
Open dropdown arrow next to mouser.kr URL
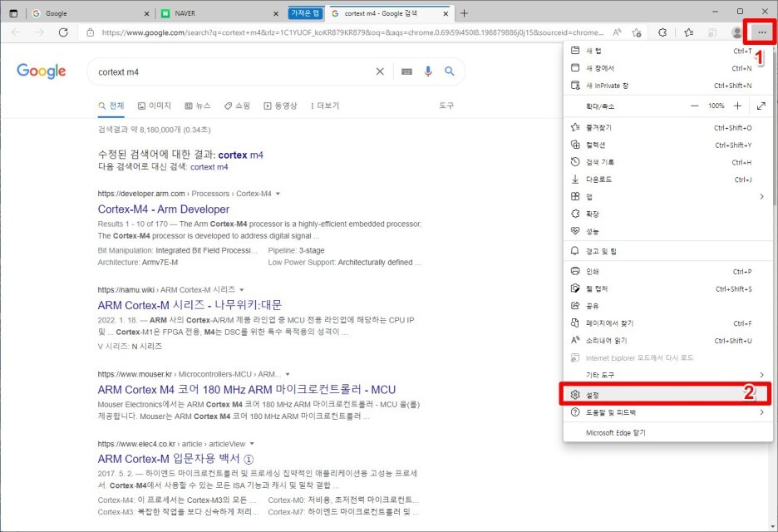pos(288,374)
